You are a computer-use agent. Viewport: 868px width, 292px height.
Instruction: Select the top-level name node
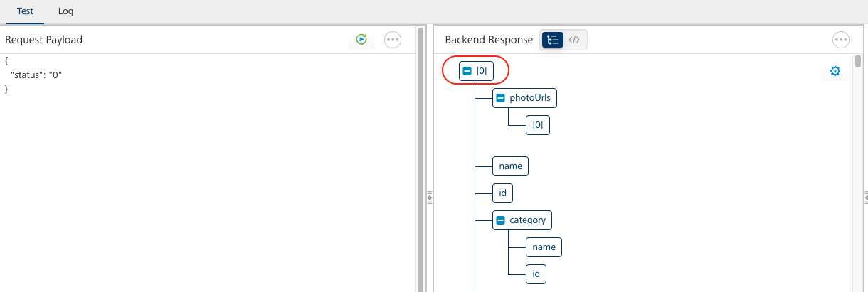tap(510, 166)
